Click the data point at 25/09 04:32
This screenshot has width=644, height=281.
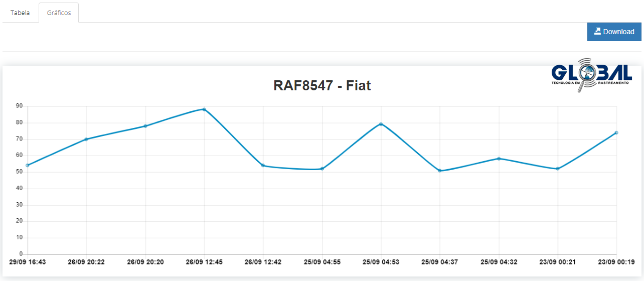(x=499, y=159)
